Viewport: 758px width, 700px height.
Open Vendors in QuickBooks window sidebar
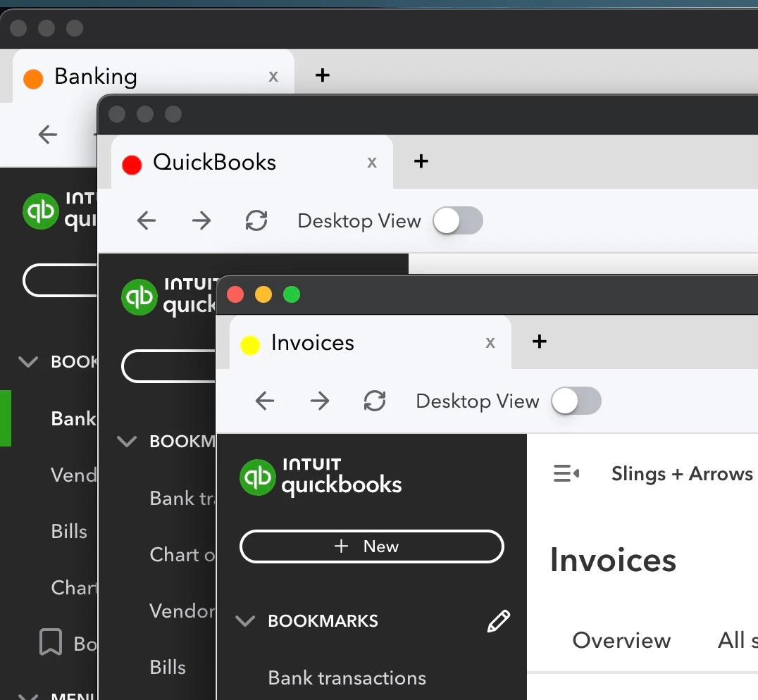click(x=182, y=611)
